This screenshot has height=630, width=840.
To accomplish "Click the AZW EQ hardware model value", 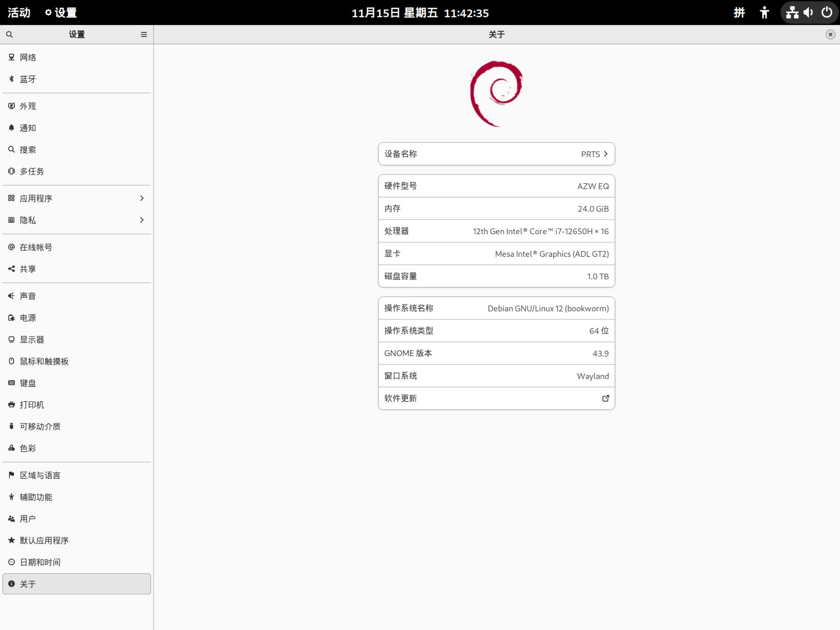I will click(593, 186).
